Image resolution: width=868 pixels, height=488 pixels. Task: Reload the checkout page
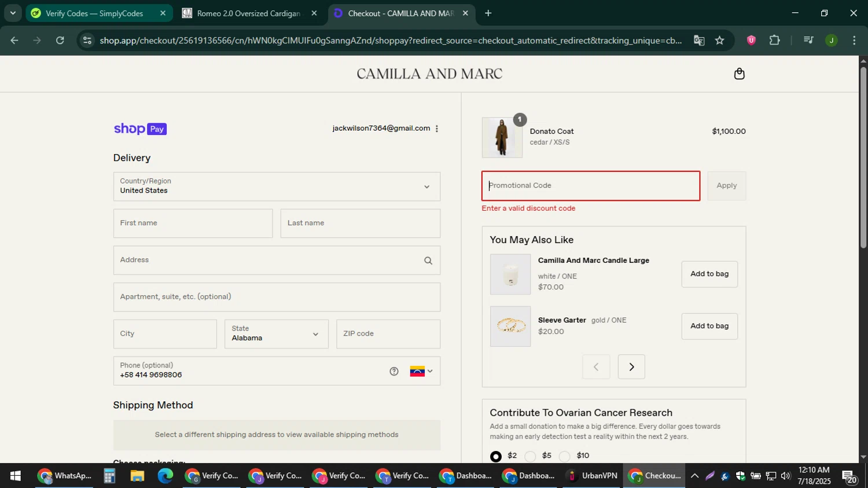point(60,41)
